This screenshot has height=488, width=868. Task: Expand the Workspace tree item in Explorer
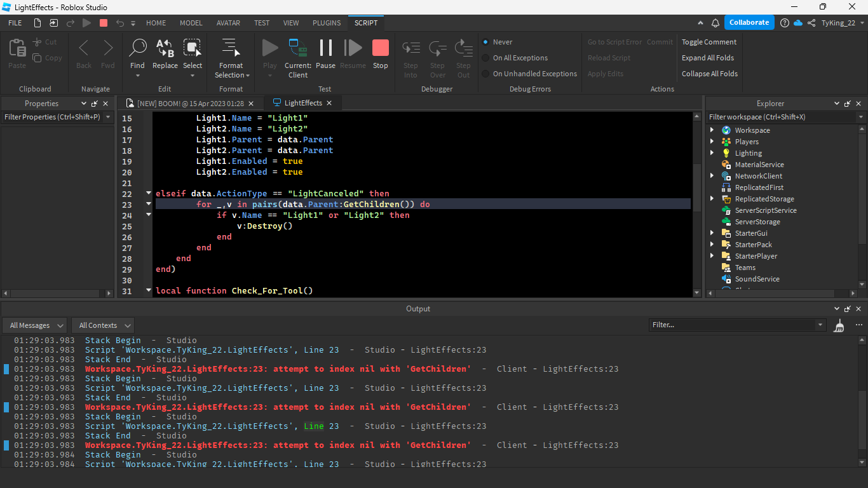pos(712,130)
